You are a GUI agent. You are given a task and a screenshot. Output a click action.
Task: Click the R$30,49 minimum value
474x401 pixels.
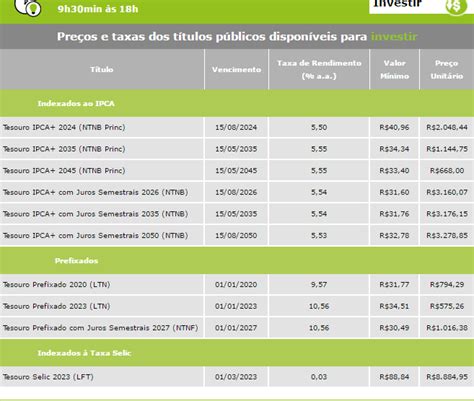tap(394, 328)
